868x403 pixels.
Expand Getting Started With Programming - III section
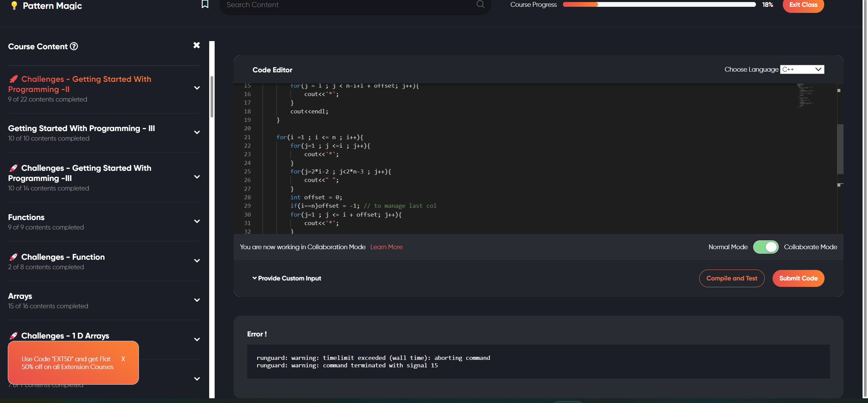(x=197, y=132)
